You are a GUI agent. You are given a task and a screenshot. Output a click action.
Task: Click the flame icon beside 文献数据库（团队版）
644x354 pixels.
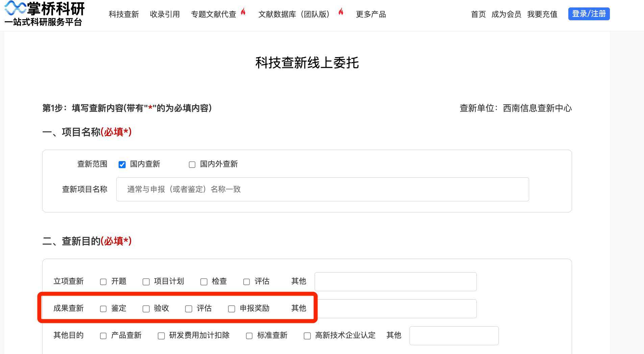(341, 12)
